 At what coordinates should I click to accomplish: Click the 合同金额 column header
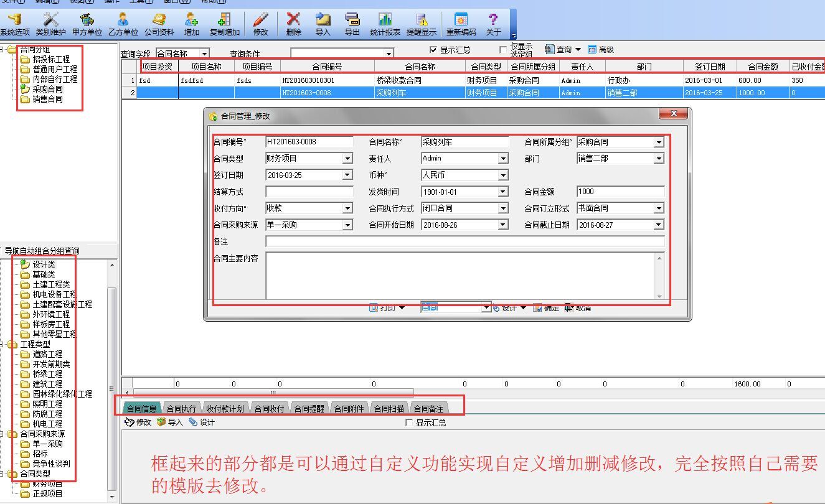click(763, 66)
